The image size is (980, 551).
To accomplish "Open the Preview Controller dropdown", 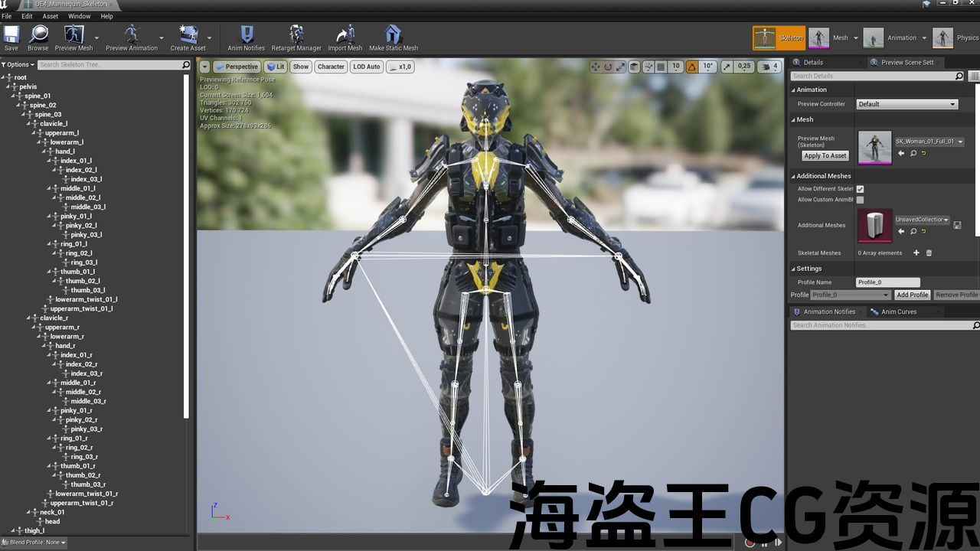I will pos(906,104).
